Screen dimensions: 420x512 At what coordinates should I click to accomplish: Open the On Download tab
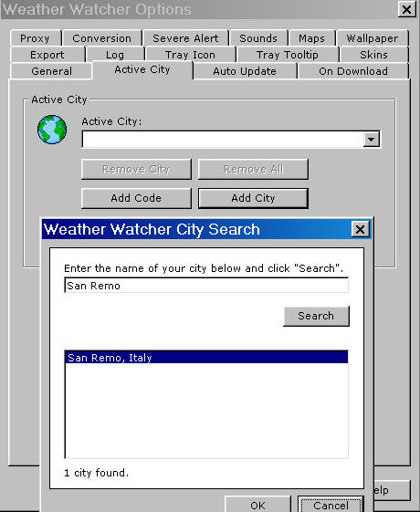(353, 71)
